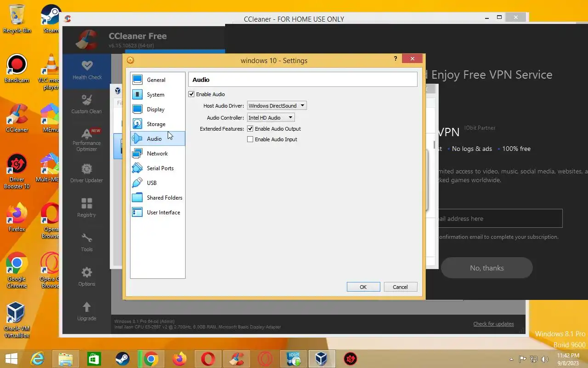Uncheck Enable Audio Output
Image resolution: width=588 pixels, height=368 pixels.
click(250, 129)
